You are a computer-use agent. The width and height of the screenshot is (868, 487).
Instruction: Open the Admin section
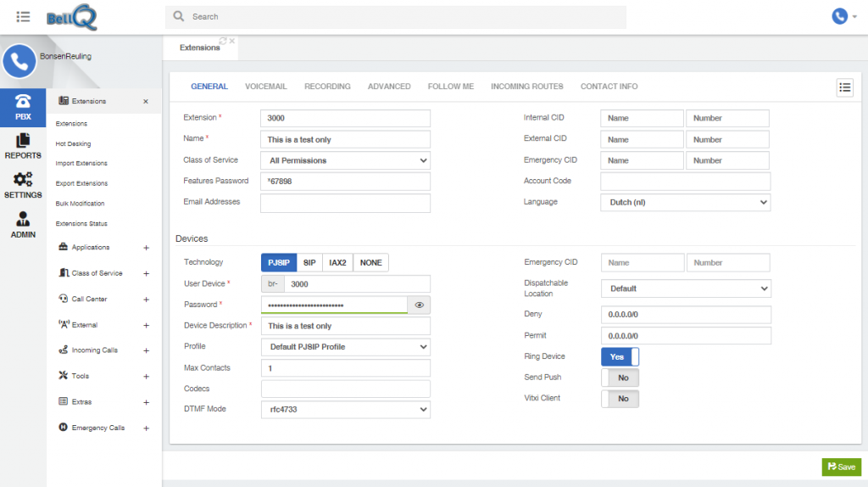pyautogui.click(x=23, y=225)
